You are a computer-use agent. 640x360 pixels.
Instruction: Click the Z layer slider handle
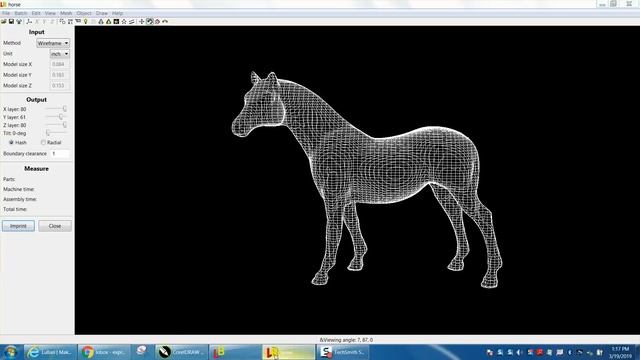click(x=64, y=125)
